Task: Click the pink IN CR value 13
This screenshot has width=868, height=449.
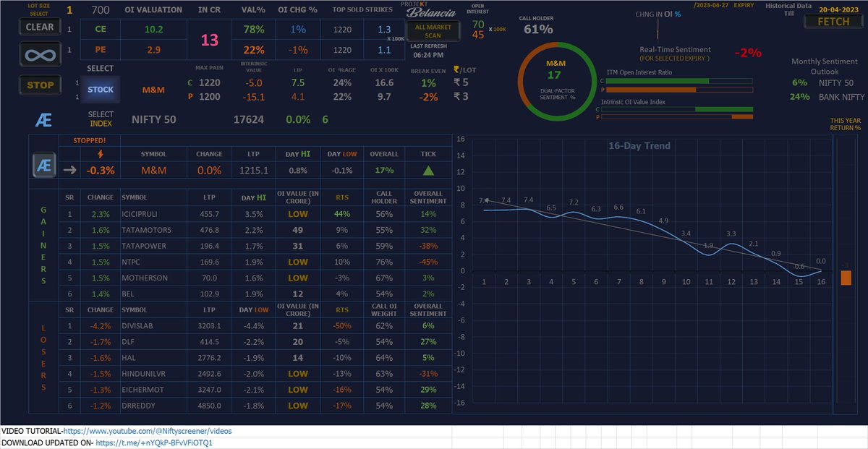Action: click(209, 40)
